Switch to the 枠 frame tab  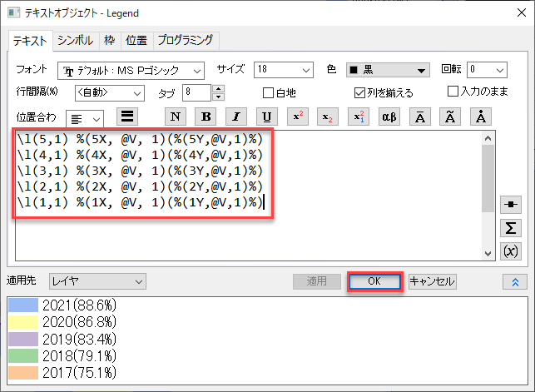[110, 41]
